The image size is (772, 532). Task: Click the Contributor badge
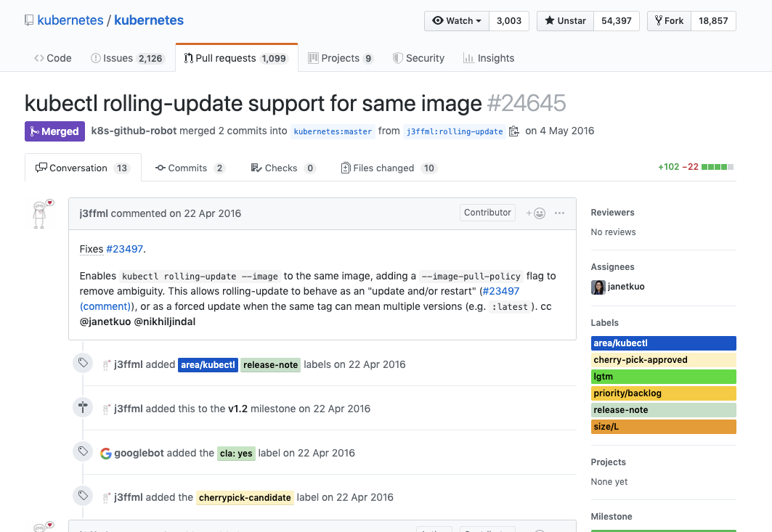tap(487, 213)
